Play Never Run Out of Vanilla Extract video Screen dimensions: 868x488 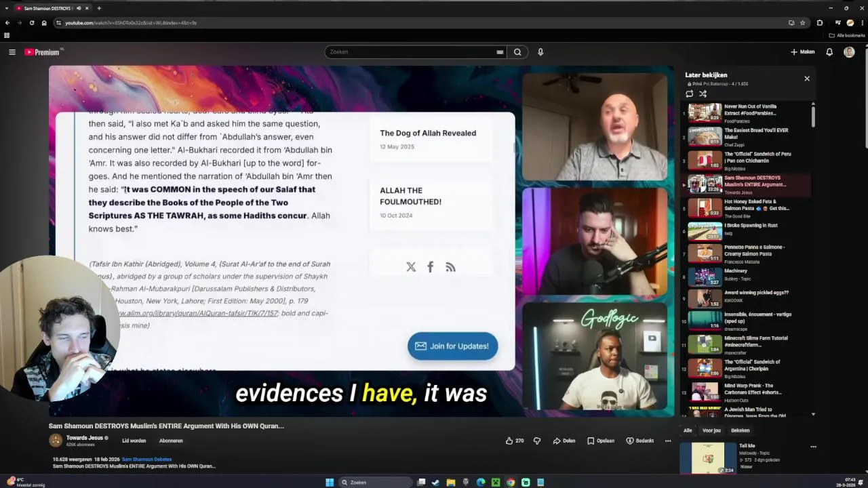pyautogui.click(x=746, y=113)
